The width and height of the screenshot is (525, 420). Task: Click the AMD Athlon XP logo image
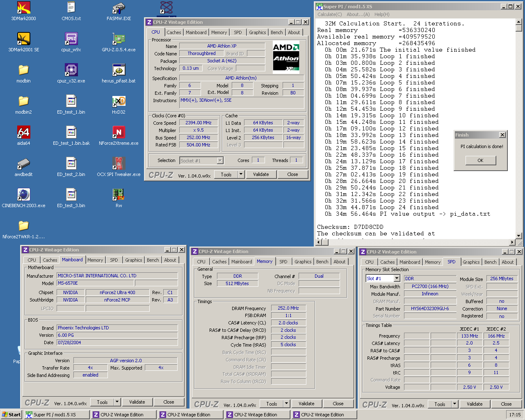click(x=286, y=57)
